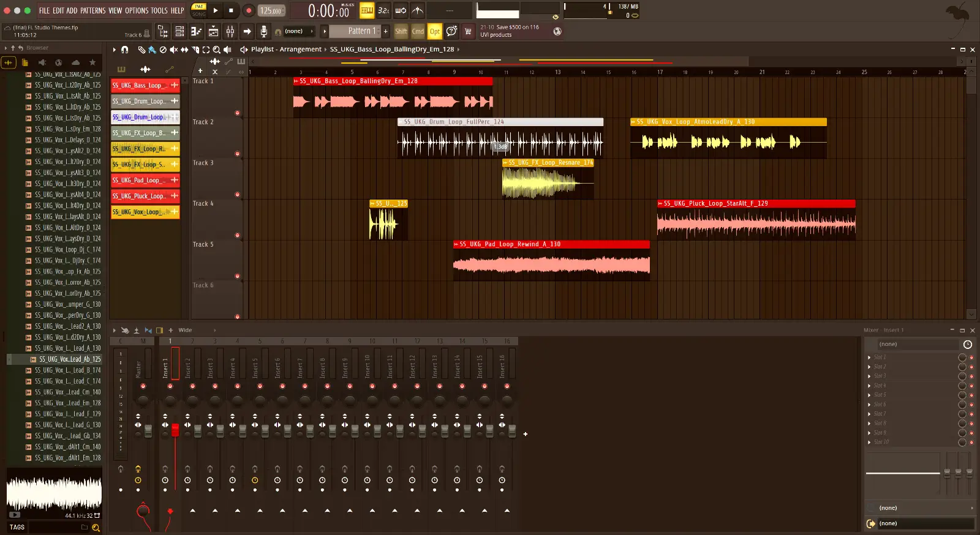The width and height of the screenshot is (980, 535).
Task: Click the shopping cart icon
Action: (468, 31)
